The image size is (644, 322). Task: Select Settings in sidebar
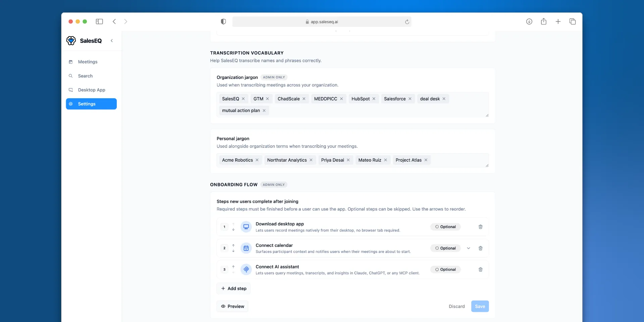coord(91,104)
